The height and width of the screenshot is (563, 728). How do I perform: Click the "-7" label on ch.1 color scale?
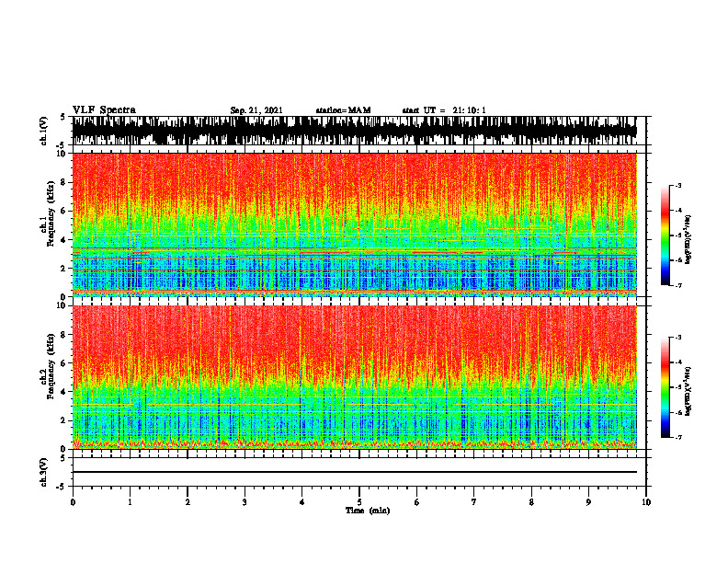[x=678, y=285]
